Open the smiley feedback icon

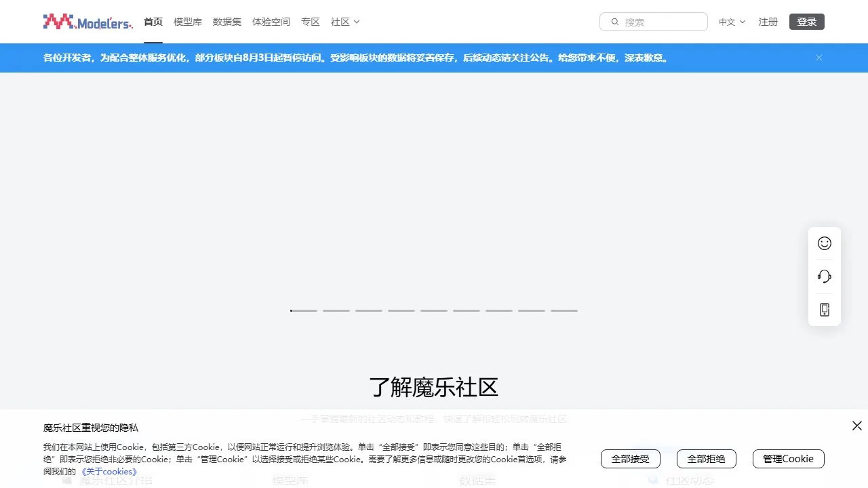[825, 243]
